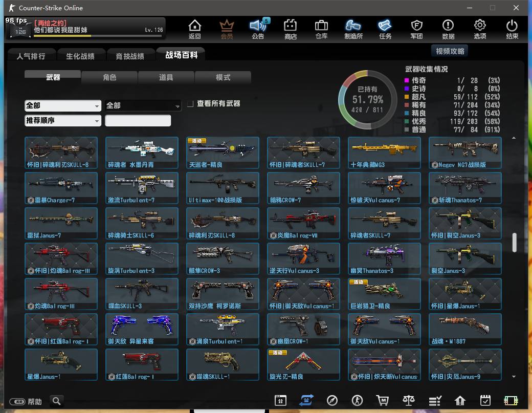
Task: Select the 武器 sub-tab
Action: click(53, 77)
